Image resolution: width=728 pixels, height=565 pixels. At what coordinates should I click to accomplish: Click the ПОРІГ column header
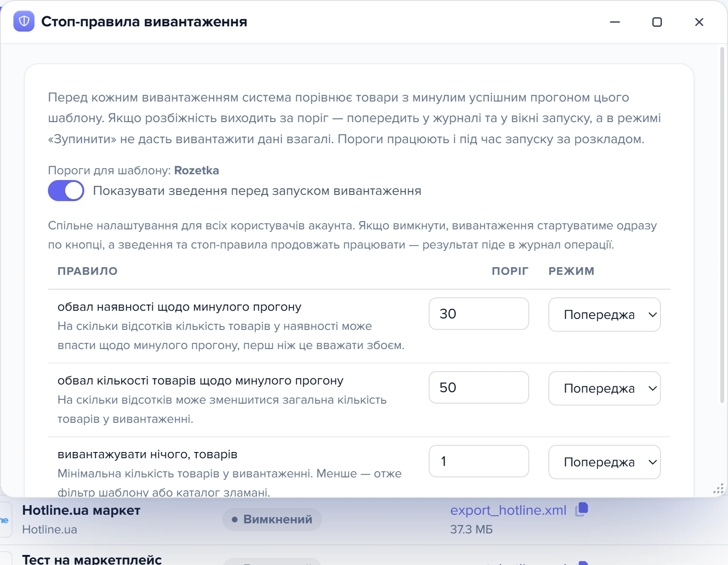point(510,271)
